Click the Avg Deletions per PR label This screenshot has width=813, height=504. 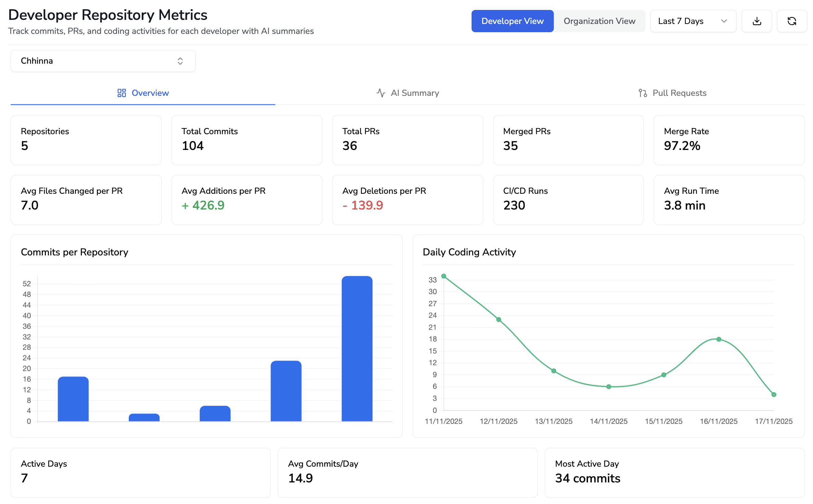[384, 191]
